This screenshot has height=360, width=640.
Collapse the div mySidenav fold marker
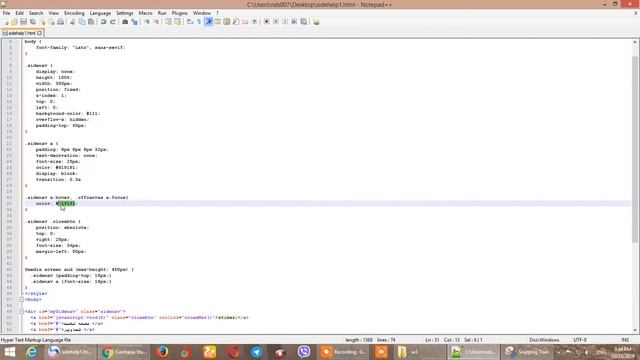[x=22, y=311]
